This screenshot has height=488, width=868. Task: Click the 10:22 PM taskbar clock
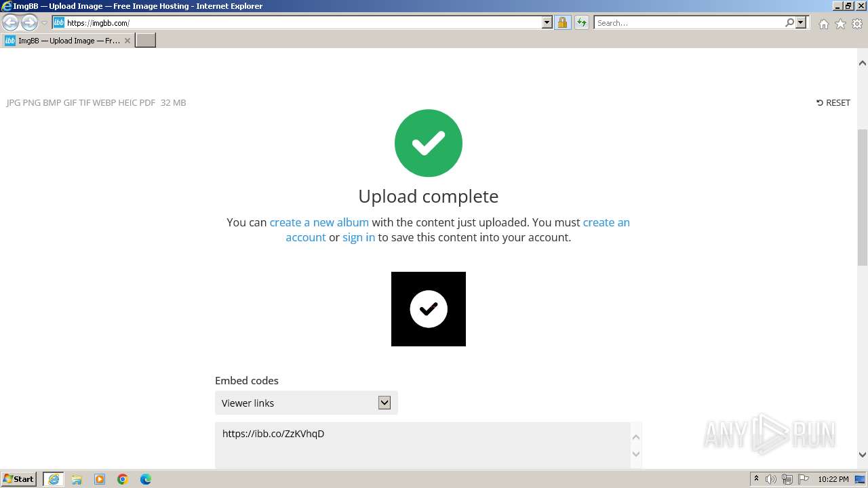click(x=833, y=479)
